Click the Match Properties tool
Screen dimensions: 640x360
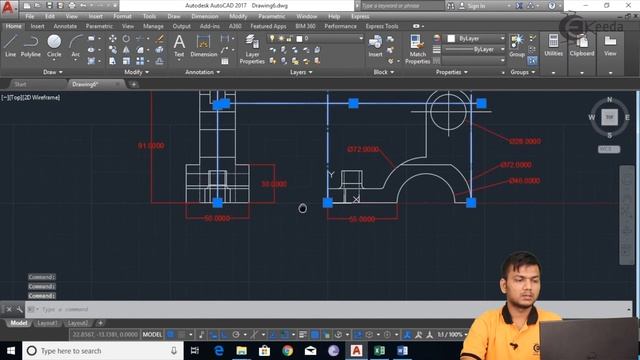(x=418, y=49)
